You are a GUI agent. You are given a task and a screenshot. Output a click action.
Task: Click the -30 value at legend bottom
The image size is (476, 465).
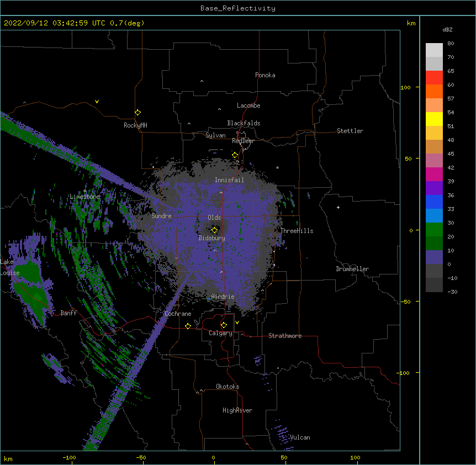pyautogui.click(x=452, y=292)
